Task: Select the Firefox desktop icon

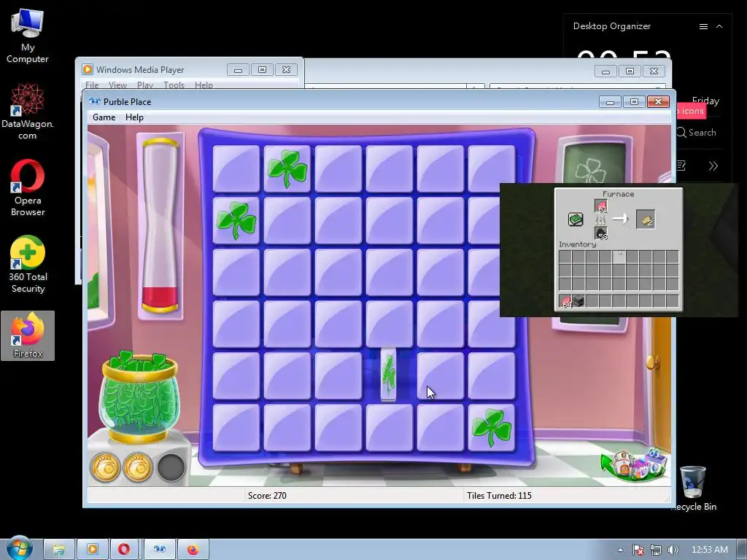Action: pos(28,335)
